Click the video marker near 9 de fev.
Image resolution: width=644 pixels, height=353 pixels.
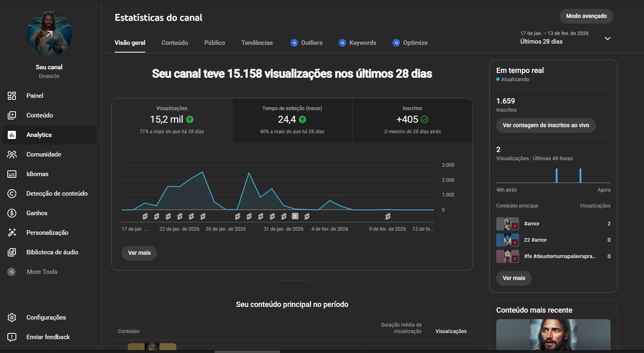[388, 216]
